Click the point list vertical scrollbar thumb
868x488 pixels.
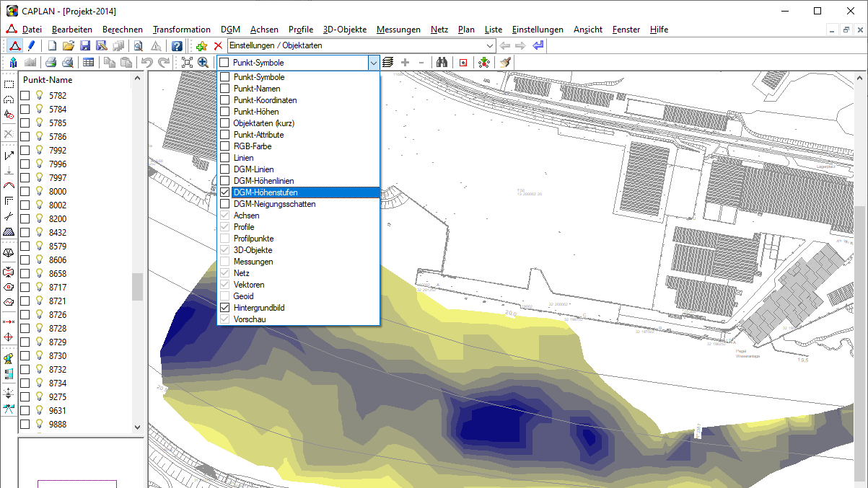[137, 286]
